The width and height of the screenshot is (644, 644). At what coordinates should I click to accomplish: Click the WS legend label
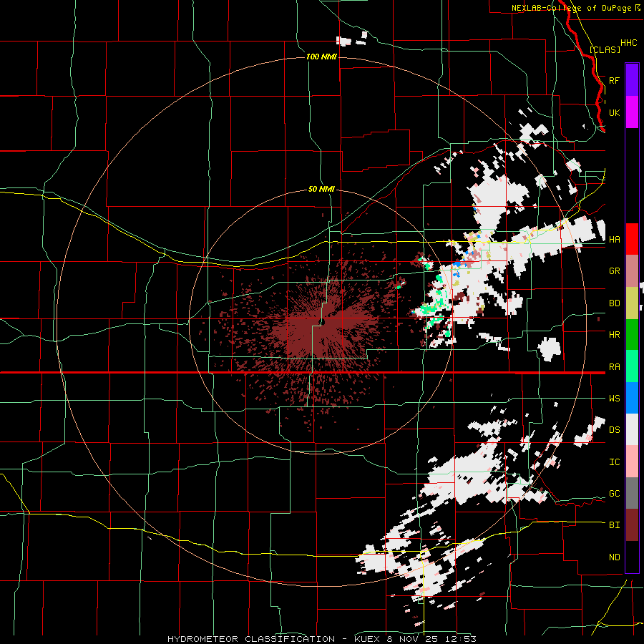tap(614, 399)
